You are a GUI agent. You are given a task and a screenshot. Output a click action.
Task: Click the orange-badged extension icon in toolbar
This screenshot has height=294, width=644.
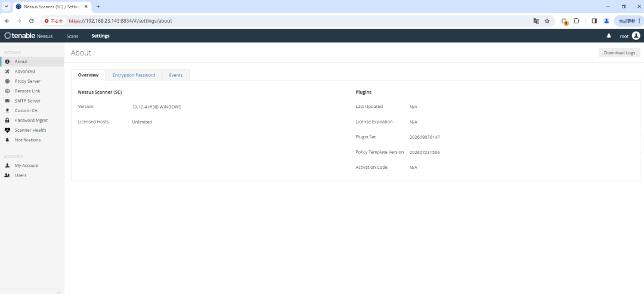click(x=565, y=21)
